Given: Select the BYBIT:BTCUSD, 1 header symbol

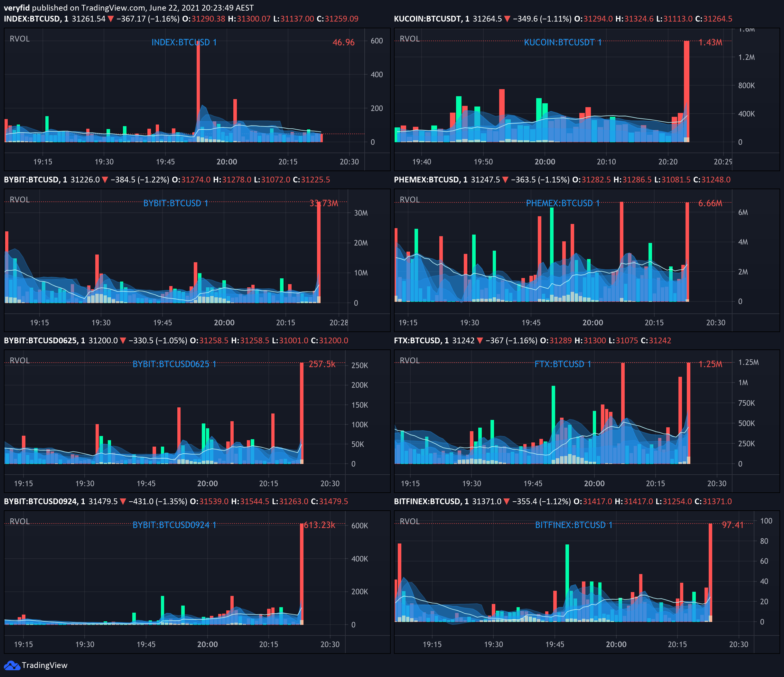Looking at the screenshot, I should point(36,180).
